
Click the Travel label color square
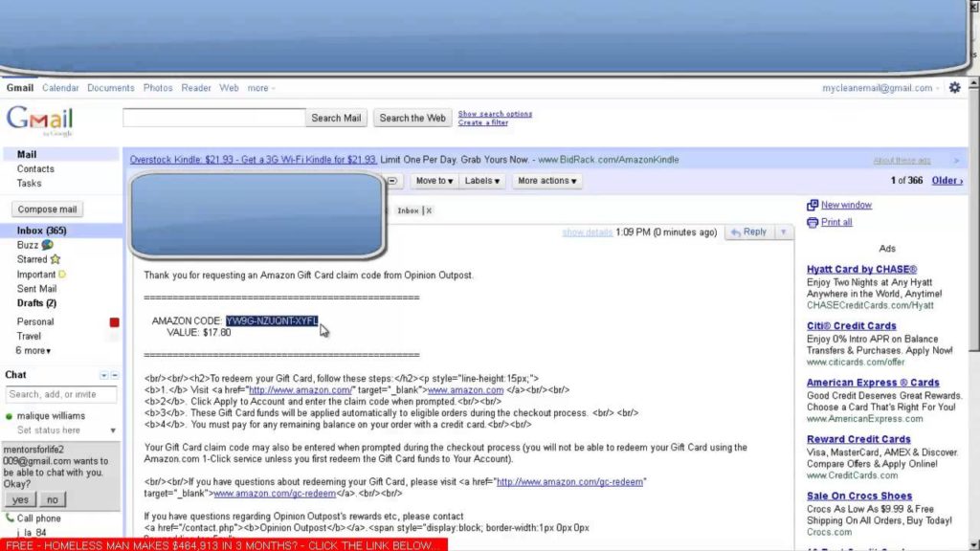click(114, 337)
